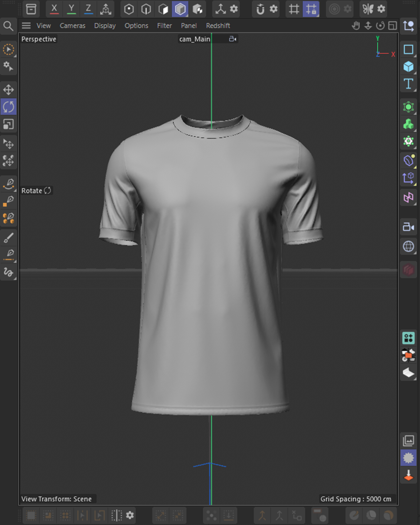
Task: Open the Options menu
Action: [x=136, y=26]
